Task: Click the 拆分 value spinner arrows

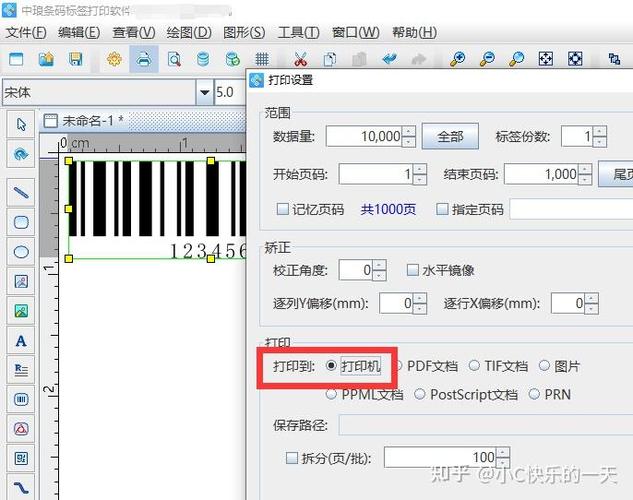Action: (x=503, y=458)
